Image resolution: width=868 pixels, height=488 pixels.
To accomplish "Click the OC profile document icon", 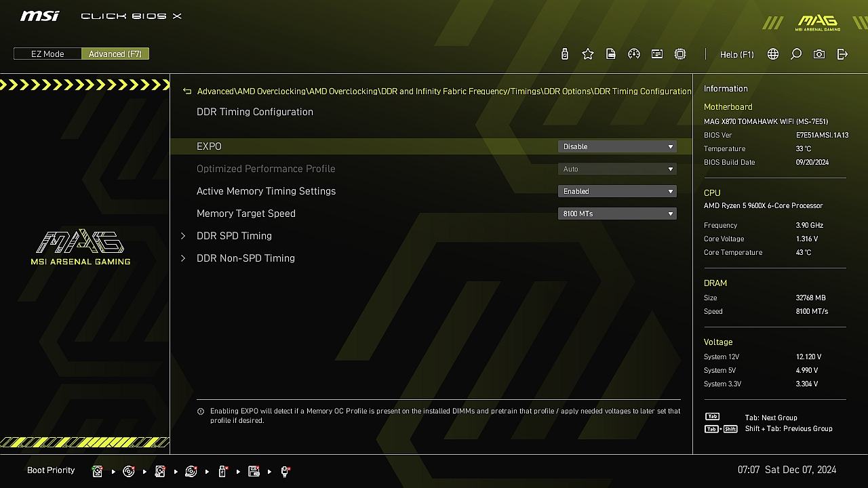I will [611, 54].
